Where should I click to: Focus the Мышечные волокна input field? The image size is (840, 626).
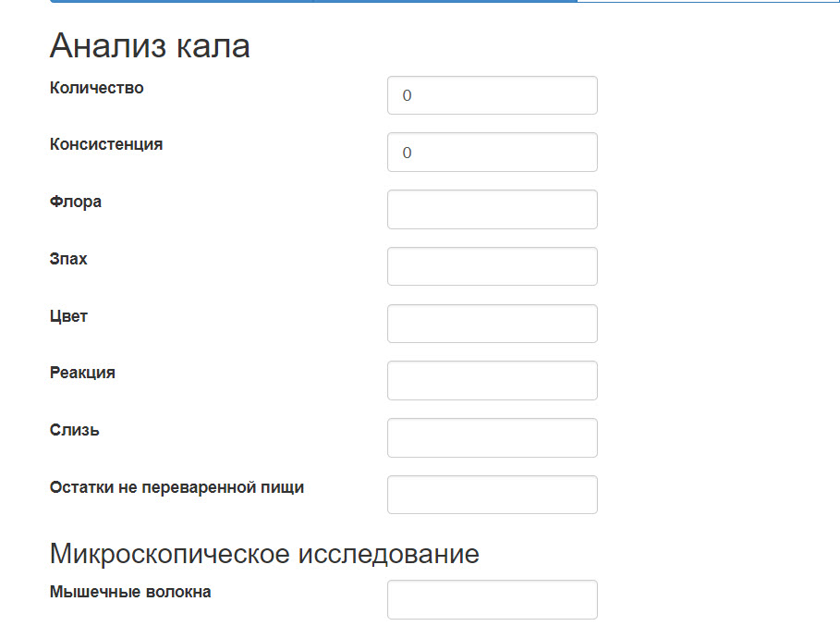click(492, 599)
